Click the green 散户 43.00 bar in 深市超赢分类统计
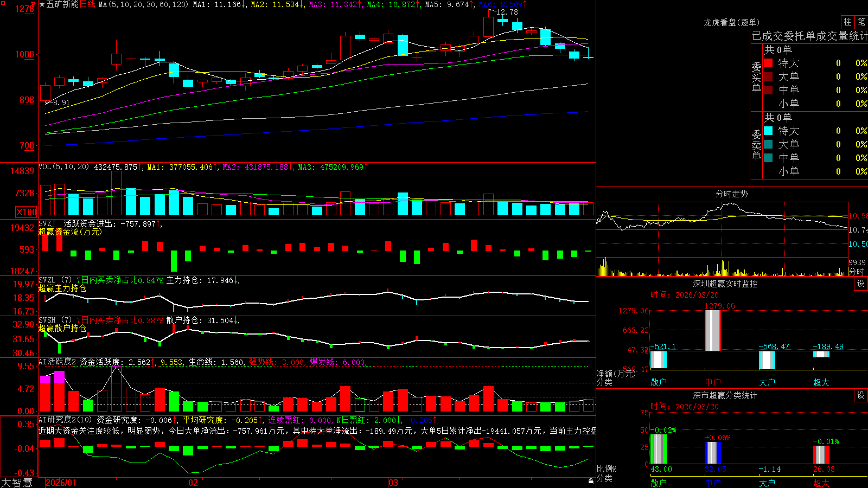Screen dimensions: 868x488 tap(659, 449)
